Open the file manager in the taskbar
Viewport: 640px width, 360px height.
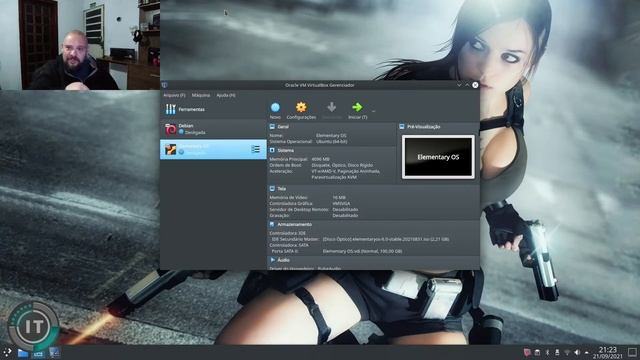tap(22, 353)
